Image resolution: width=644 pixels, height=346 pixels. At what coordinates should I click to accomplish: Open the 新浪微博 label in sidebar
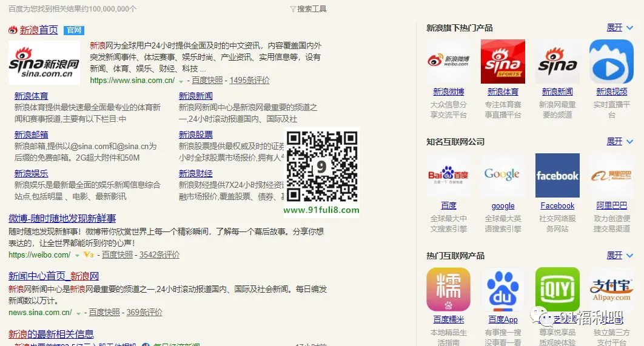tap(449, 92)
